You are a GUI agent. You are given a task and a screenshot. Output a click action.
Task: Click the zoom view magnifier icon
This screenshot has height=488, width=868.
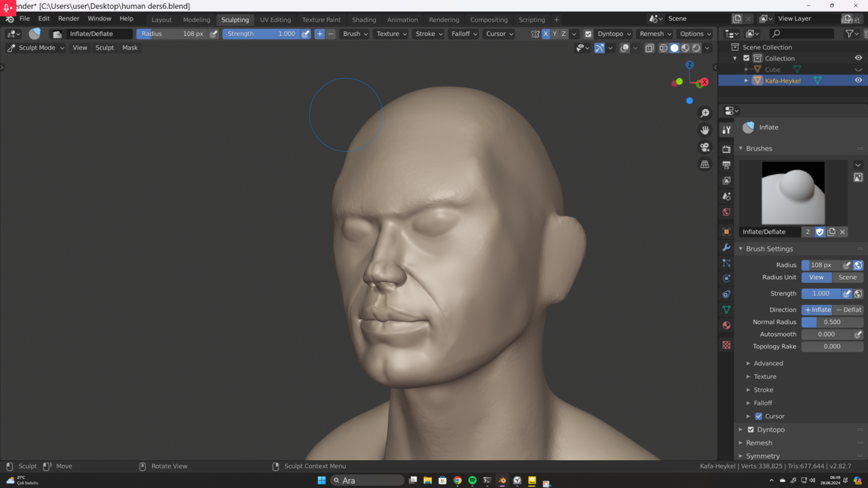coord(705,113)
